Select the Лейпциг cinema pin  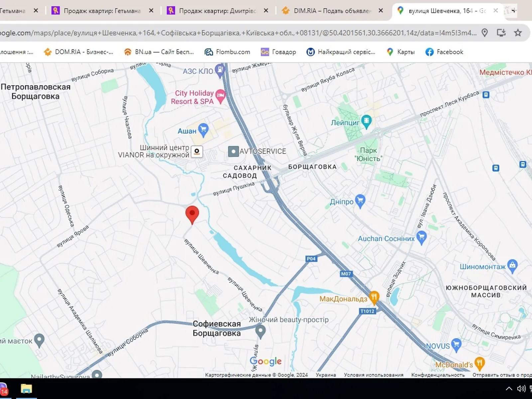pyautogui.click(x=366, y=122)
